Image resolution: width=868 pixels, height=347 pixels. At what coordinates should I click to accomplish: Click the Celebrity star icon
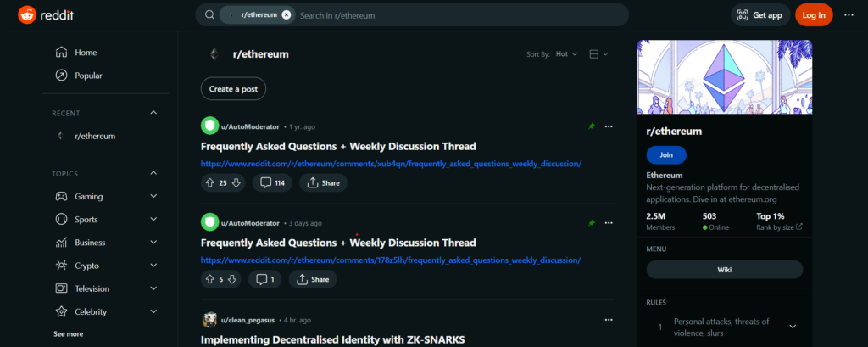(61, 312)
